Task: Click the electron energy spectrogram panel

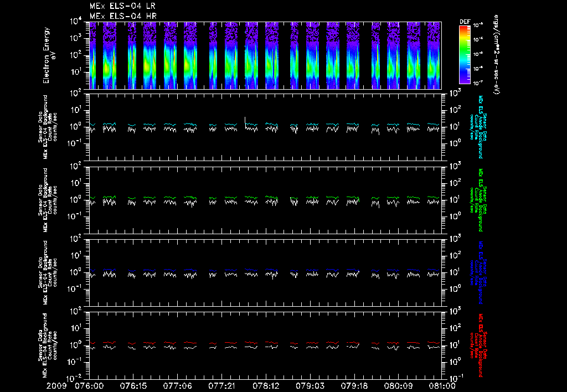Action: 265,55
